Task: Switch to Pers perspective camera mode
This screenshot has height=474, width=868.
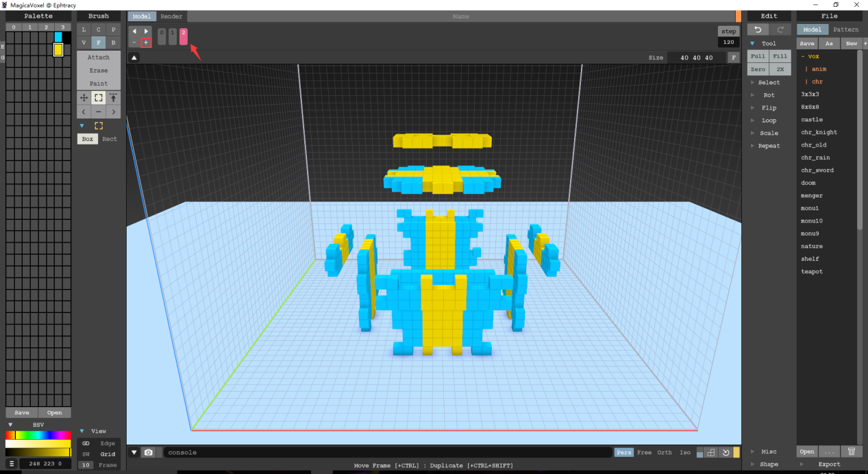Action: coord(623,452)
